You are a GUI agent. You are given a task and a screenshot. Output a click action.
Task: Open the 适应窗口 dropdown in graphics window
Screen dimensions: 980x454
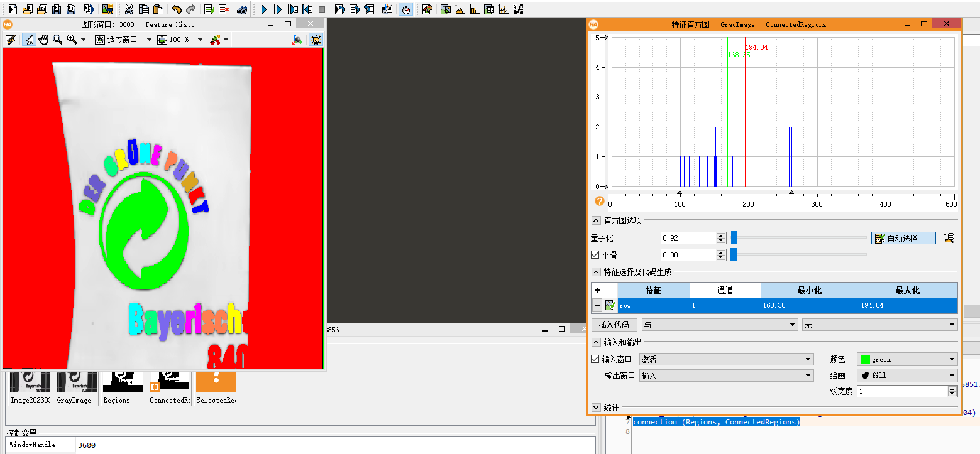click(149, 40)
